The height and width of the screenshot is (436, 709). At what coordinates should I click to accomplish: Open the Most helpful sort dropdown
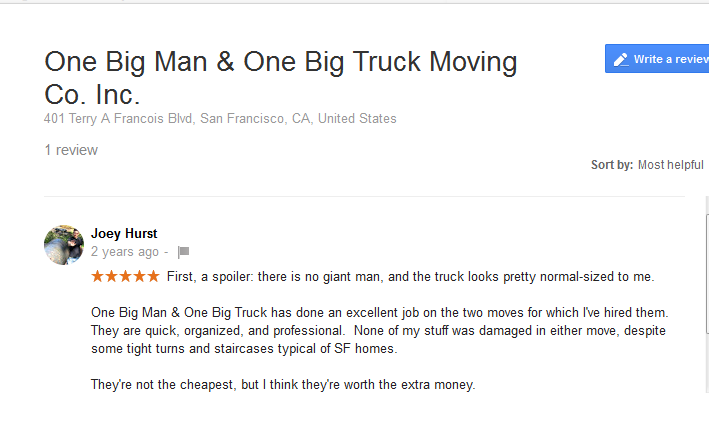[x=671, y=165]
